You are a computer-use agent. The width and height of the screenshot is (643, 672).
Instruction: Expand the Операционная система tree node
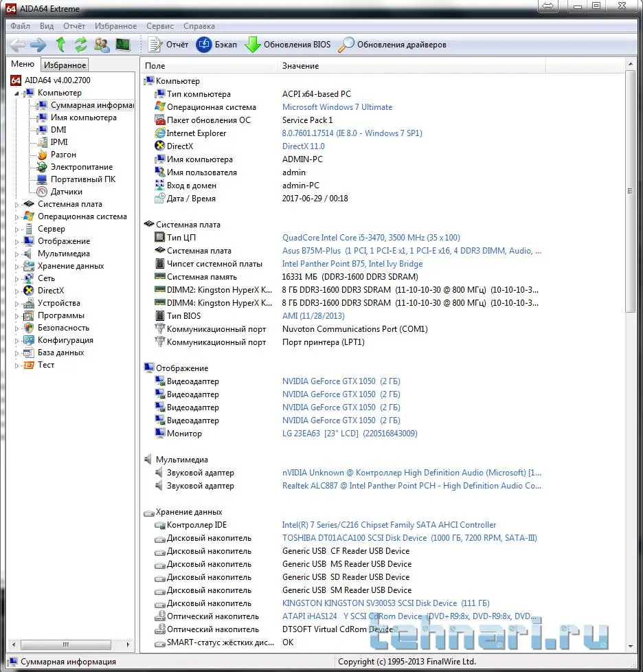[16, 217]
